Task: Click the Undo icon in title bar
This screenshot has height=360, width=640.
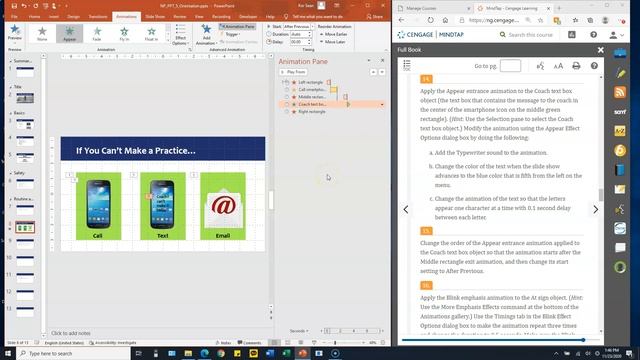Action: (x=24, y=6)
